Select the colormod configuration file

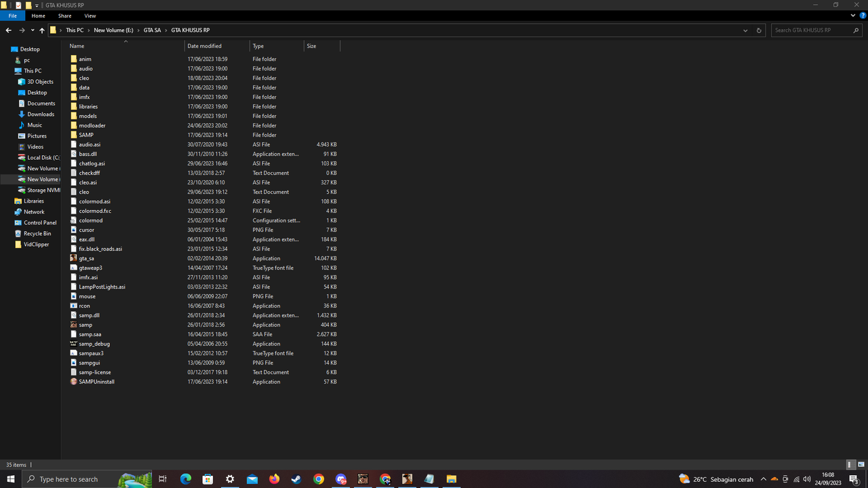[x=90, y=220]
